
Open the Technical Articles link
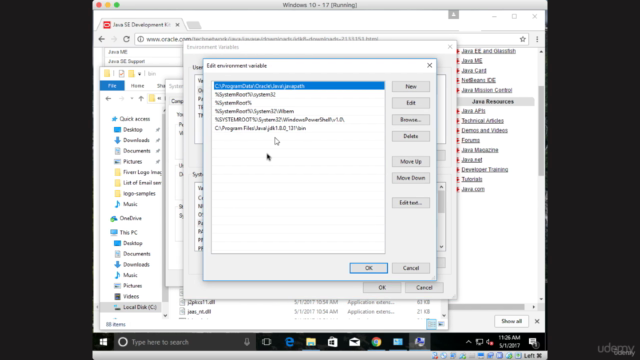pos(482,121)
